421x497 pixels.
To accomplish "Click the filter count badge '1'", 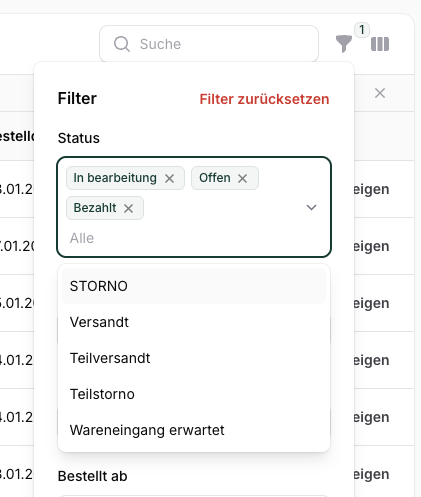I will [362, 30].
